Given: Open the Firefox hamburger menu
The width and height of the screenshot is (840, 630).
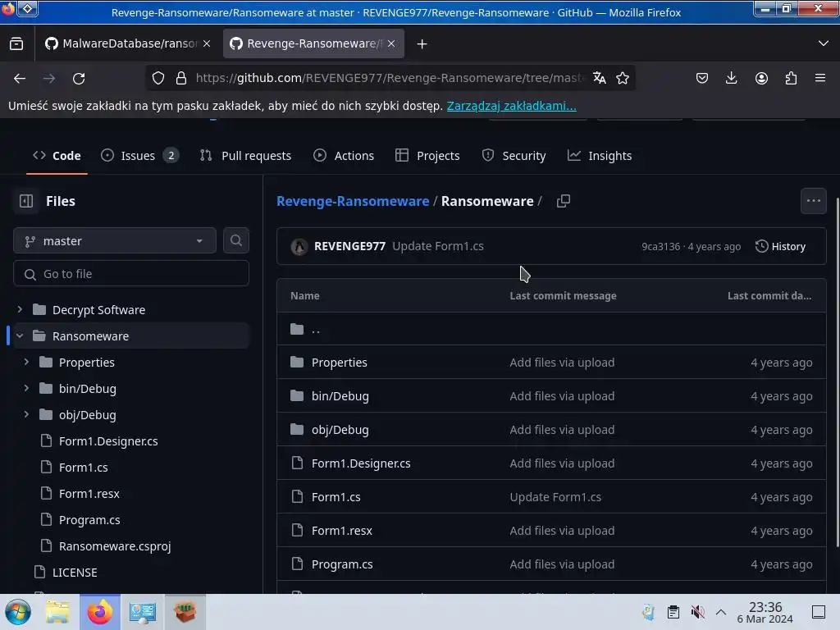Looking at the screenshot, I should 820,78.
